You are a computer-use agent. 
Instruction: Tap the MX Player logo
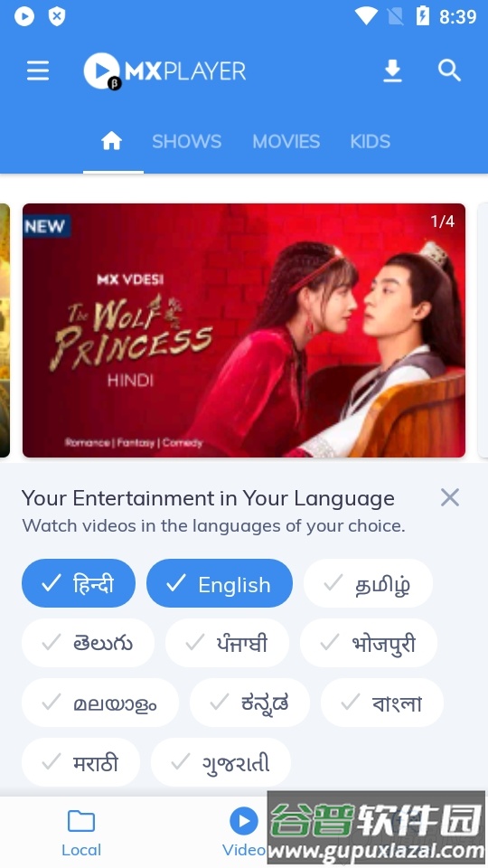click(x=164, y=71)
